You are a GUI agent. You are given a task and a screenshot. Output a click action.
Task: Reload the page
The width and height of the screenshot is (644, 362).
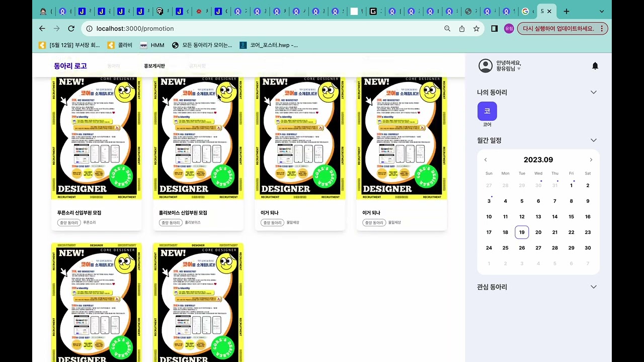[x=71, y=29]
